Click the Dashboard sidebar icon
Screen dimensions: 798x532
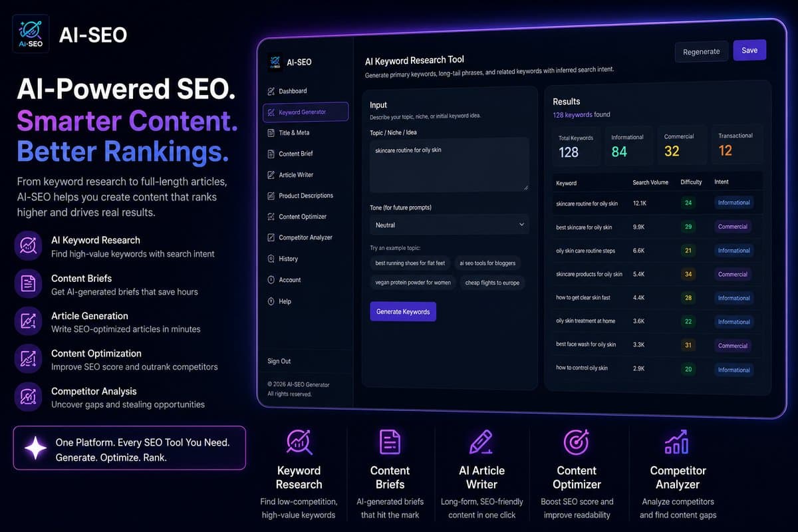271,91
